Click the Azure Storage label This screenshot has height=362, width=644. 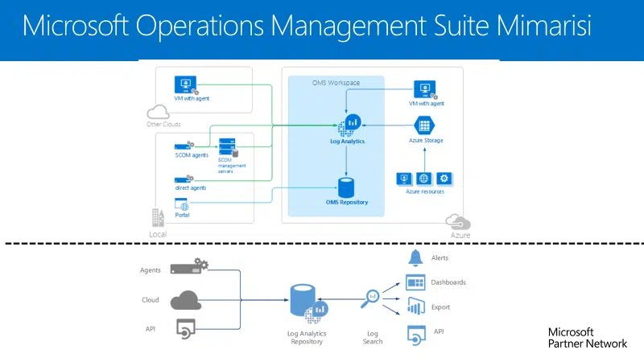click(426, 140)
